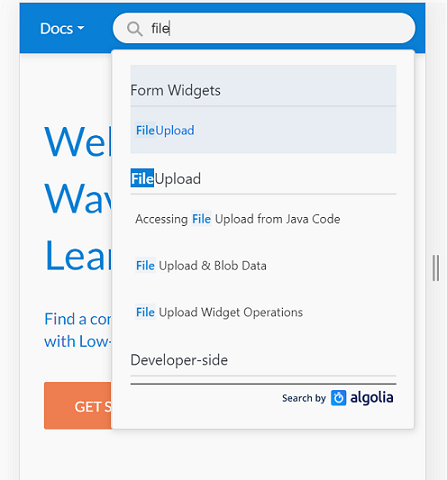447x480 pixels.
Task: Open Accessing File Upload from Java Code
Action: pos(238,219)
